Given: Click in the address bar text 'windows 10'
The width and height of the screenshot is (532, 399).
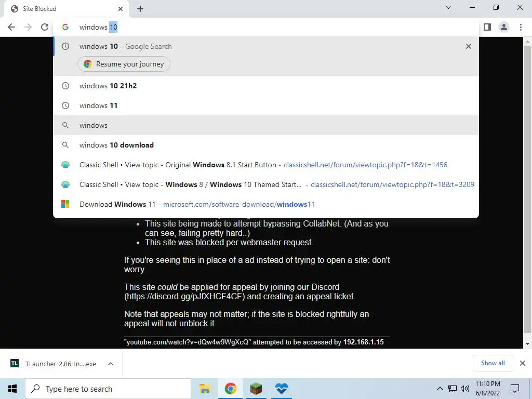Looking at the screenshot, I should (98, 27).
